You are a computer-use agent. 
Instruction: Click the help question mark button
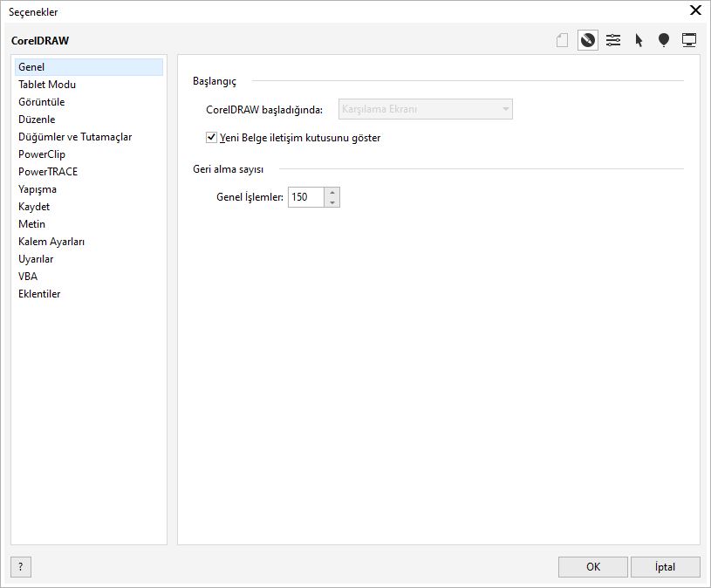point(21,567)
